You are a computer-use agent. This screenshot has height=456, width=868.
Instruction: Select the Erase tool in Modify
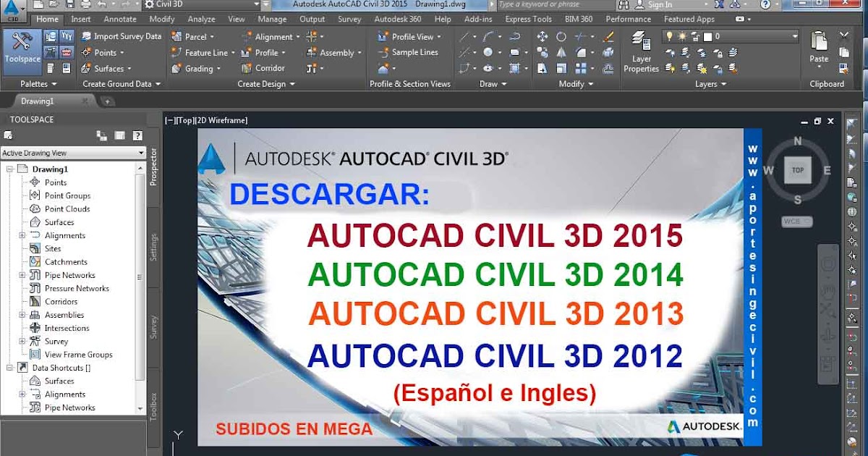pos(608,36)
